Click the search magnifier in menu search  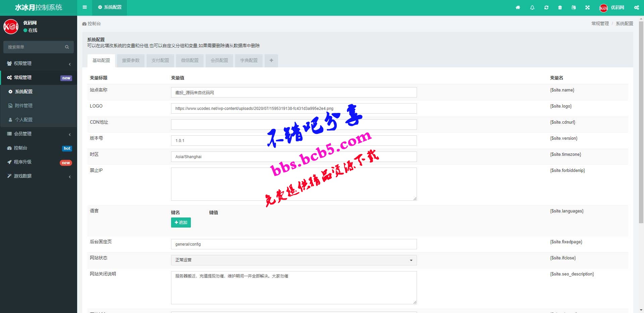click(67, 47)
